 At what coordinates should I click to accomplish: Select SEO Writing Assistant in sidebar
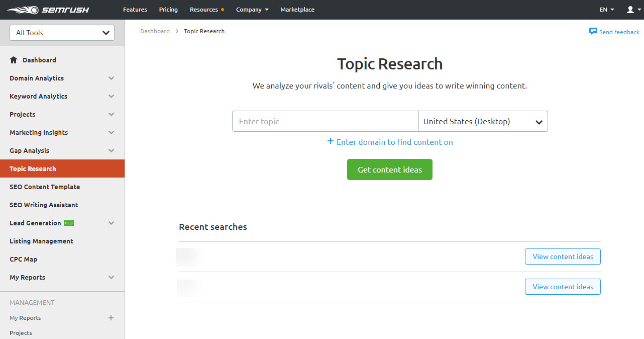[44, 205]
